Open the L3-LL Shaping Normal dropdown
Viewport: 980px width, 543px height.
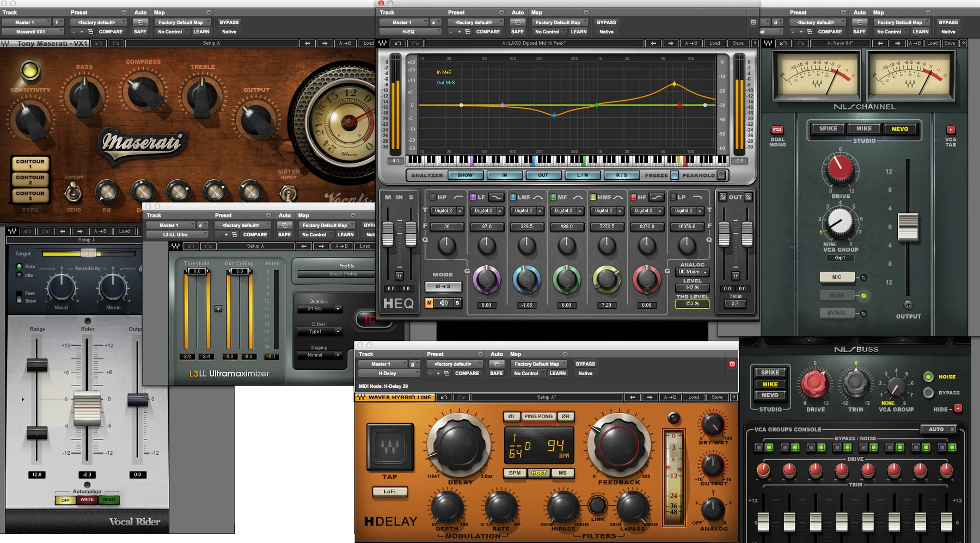[x=320, y=355]
